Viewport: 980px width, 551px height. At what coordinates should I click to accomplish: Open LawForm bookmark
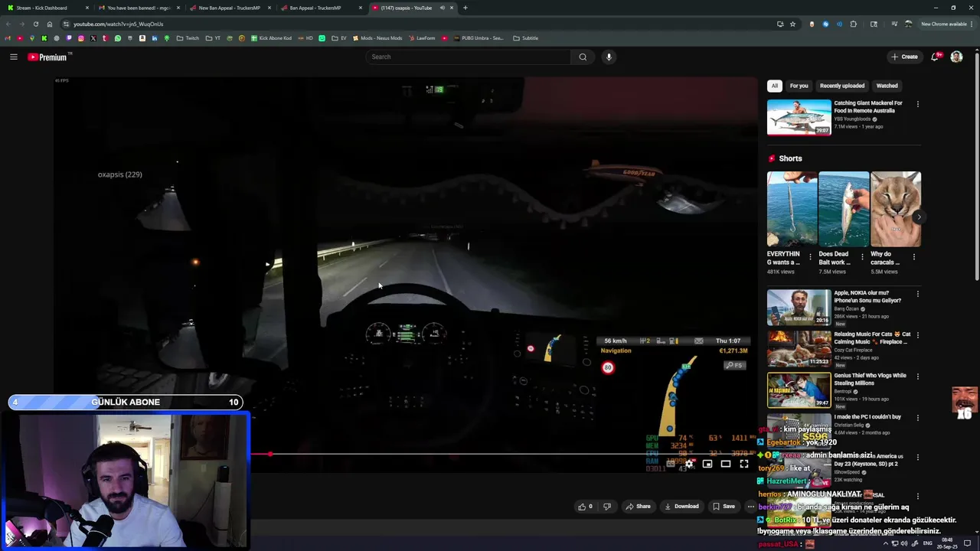(422, 38)
